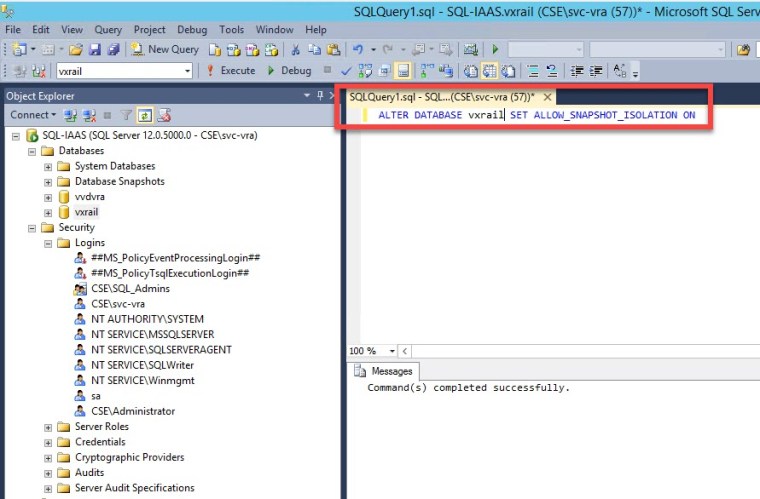Click the Debug button

click(289, 71)
